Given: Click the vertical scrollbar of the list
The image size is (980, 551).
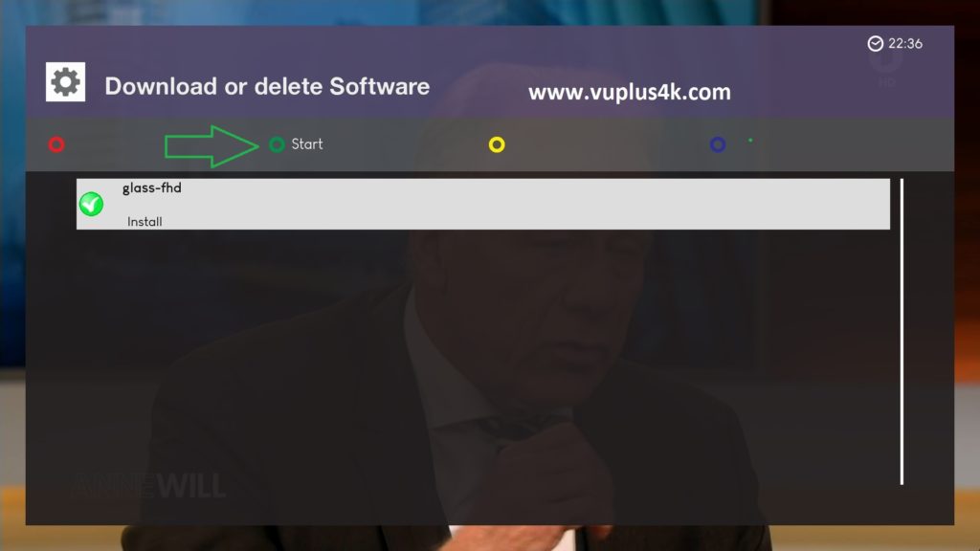Looking at the screenshot, I should (x=902, y=331).
